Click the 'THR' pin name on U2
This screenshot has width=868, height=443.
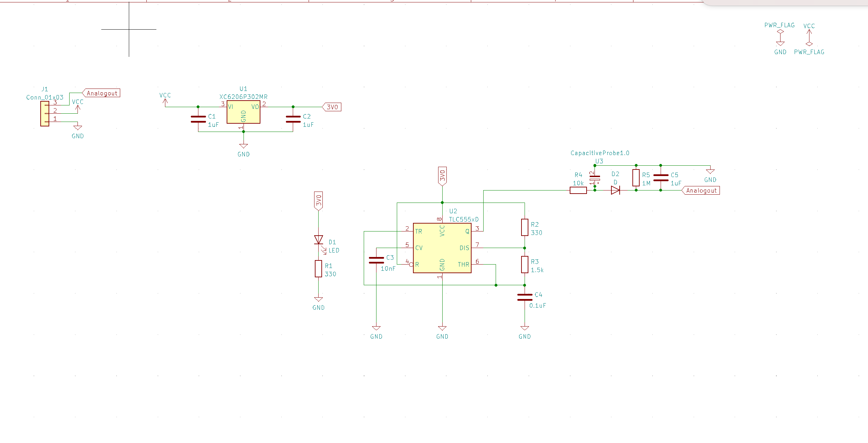tap(464, 265)
